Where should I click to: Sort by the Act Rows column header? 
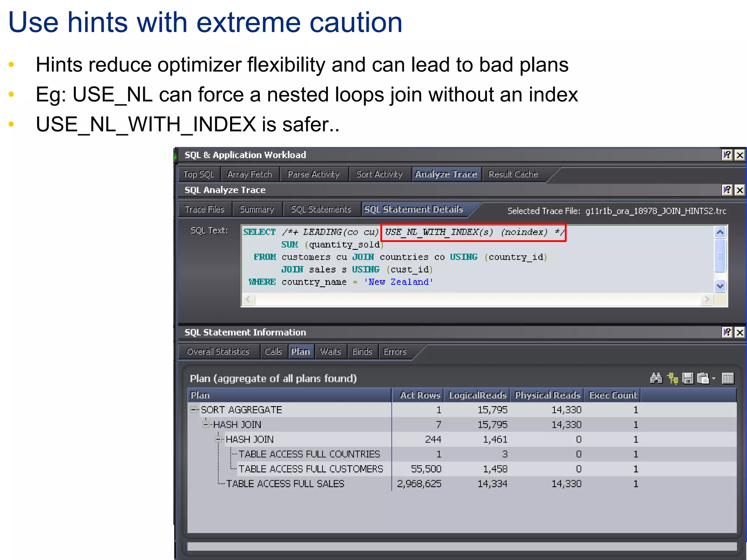(418, 395)
